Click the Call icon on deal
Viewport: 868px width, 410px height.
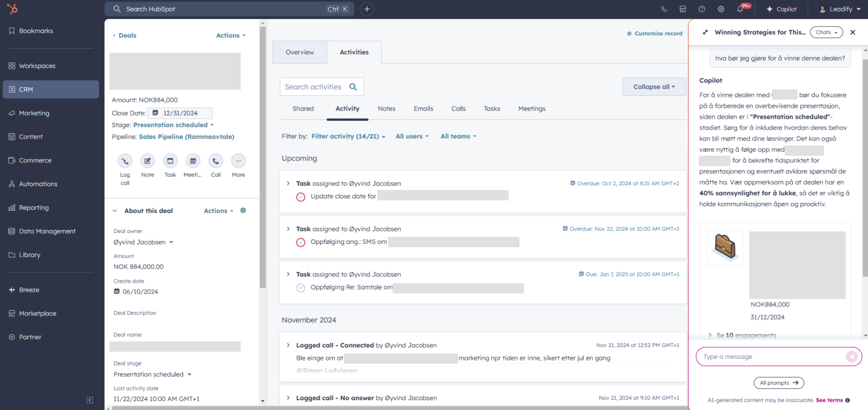pyautogui.click(x=216, y=161)
